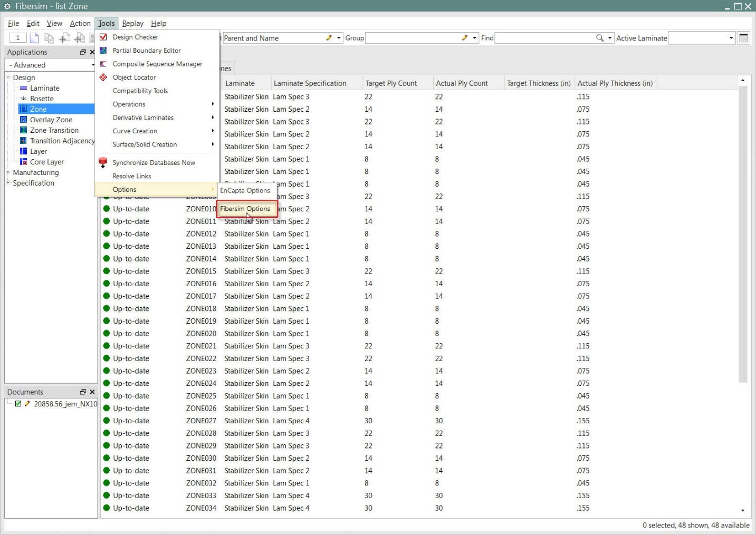Open the Partial Boundary Editor
The height and width of the screenshot is (535, 756).
pos(146,50)
